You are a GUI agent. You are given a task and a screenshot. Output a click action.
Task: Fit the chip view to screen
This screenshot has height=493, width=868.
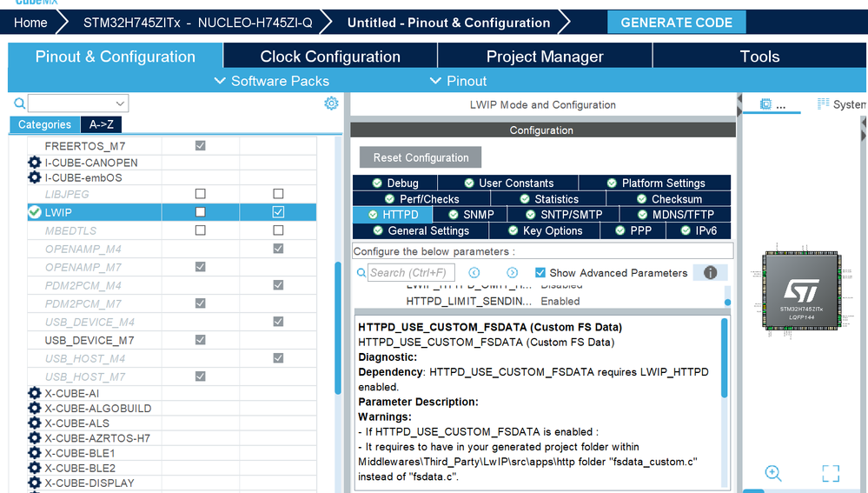click(x=831, y=473)
